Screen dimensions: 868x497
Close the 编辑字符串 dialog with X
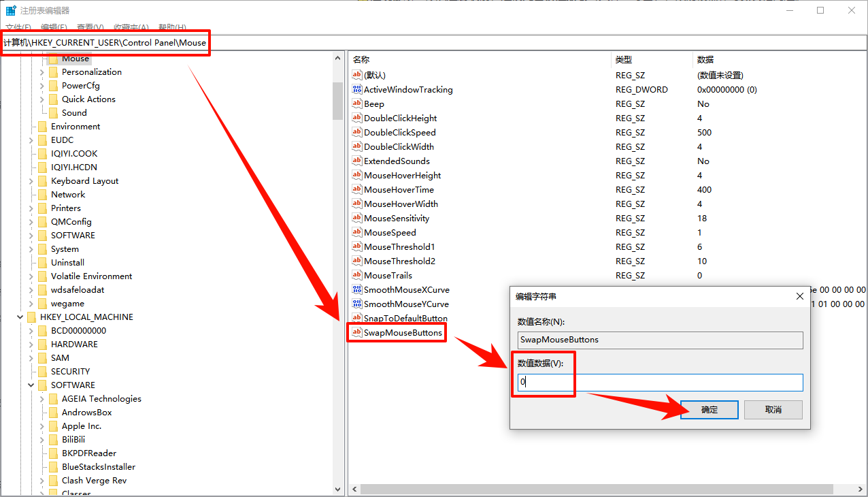click(x=800, y=297)
